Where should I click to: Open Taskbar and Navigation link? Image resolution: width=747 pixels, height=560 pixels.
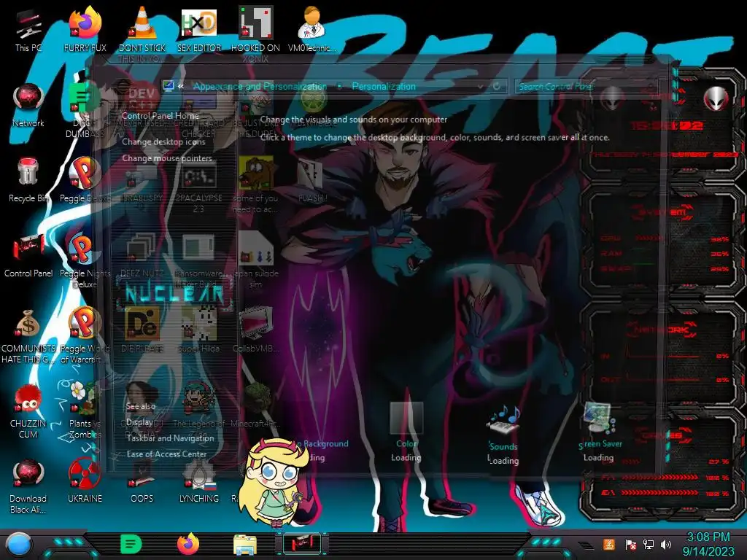[x=170, y=438]
